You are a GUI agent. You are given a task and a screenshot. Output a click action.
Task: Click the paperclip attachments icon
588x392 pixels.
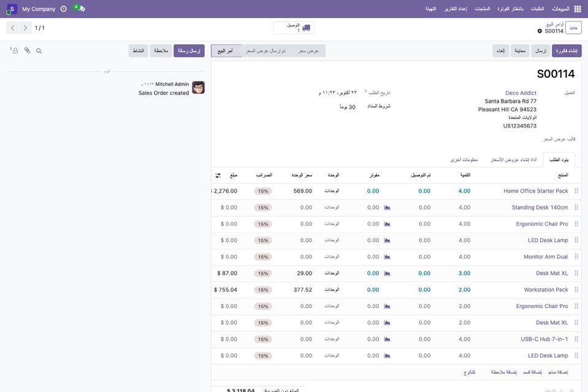coord(27,50)
